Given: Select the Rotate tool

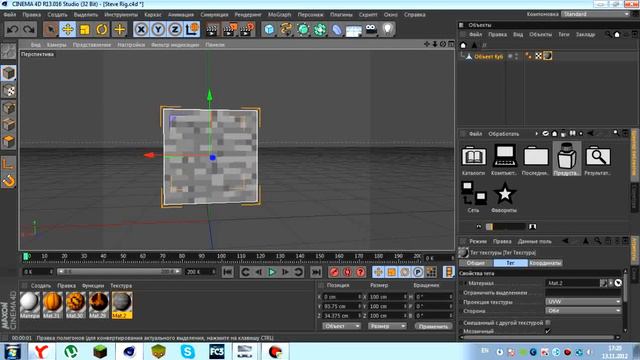Looking at the screenshot, I should (102, 29).
